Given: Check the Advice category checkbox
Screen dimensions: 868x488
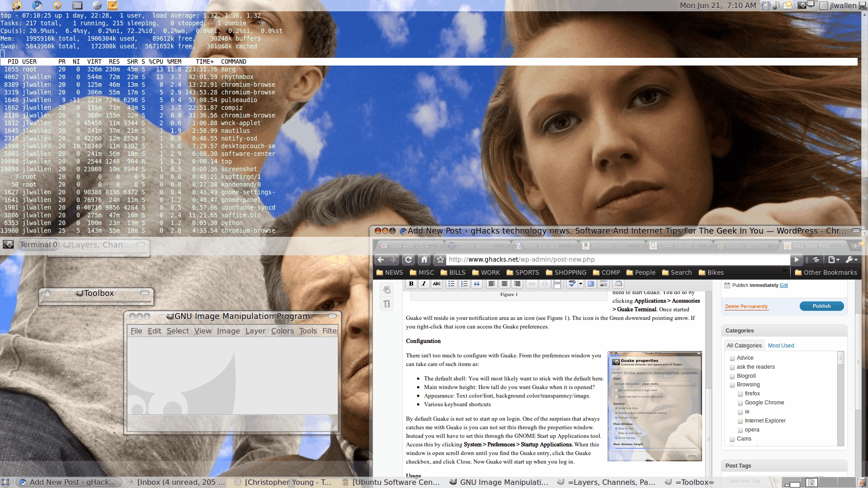Looking at the screenshot, I should pos(732,358).
